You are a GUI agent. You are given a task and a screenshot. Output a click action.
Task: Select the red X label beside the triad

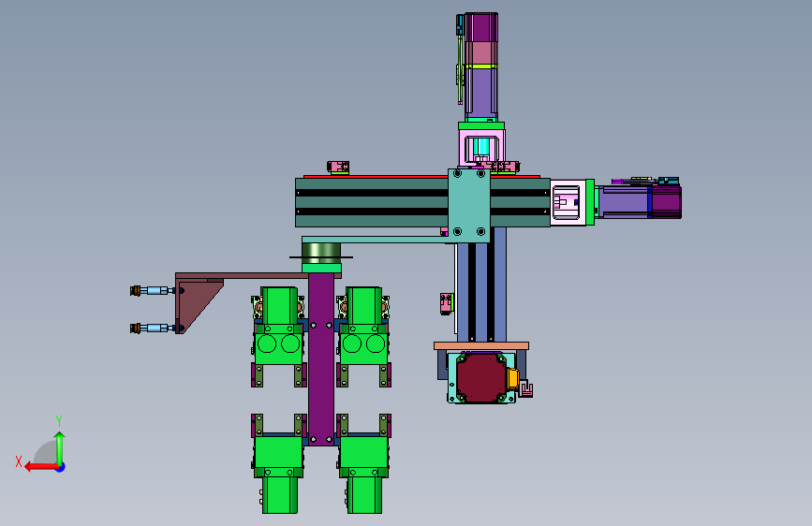19,461
